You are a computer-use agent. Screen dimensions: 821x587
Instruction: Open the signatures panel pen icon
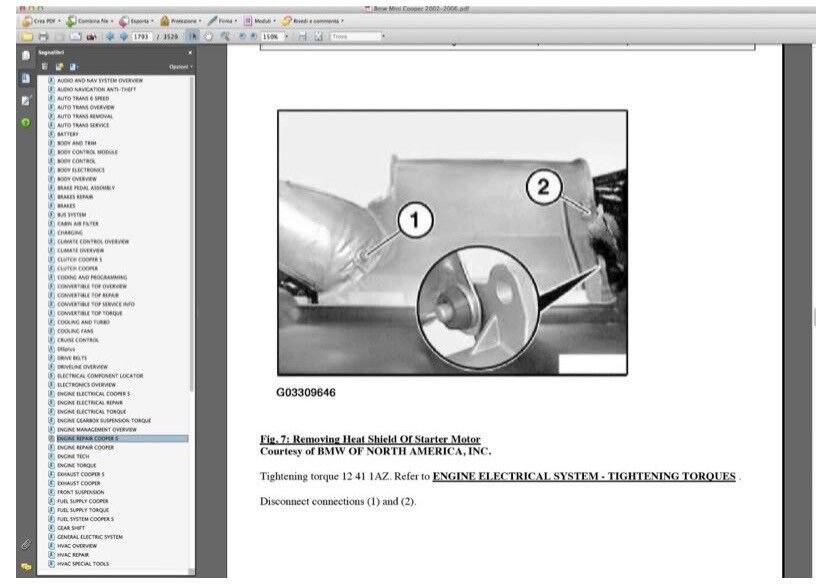click(26, 100)
